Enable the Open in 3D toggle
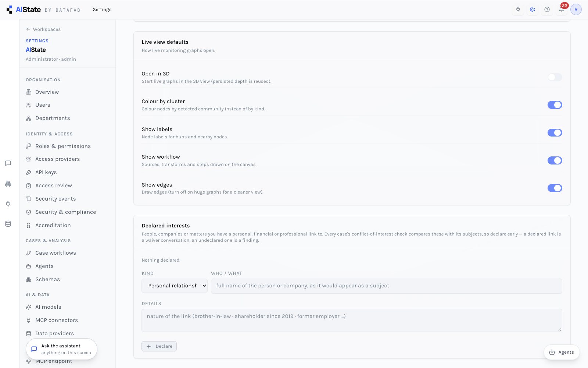This screenshot has height=368, width=588. [x=555, y=77]
